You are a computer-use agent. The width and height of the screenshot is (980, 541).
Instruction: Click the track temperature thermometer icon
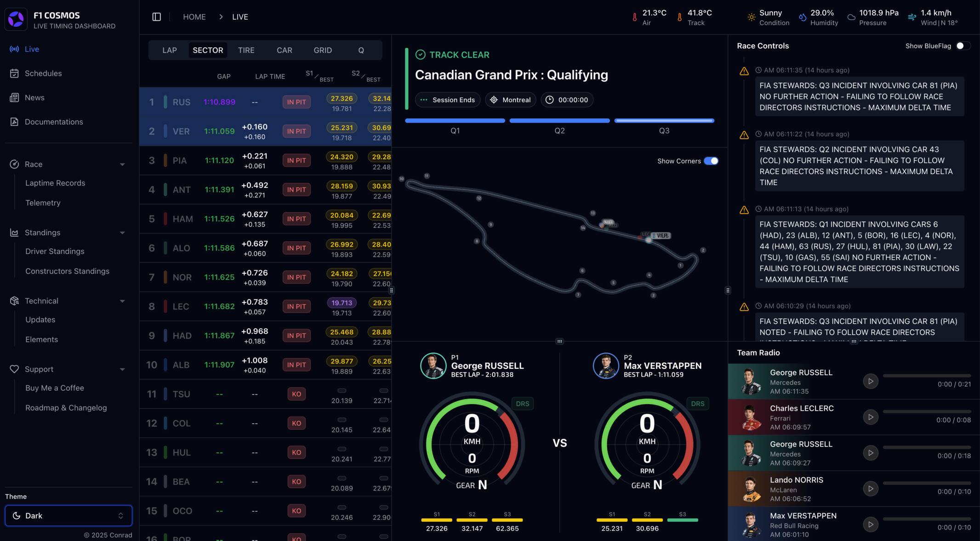(x=679, y=17)
